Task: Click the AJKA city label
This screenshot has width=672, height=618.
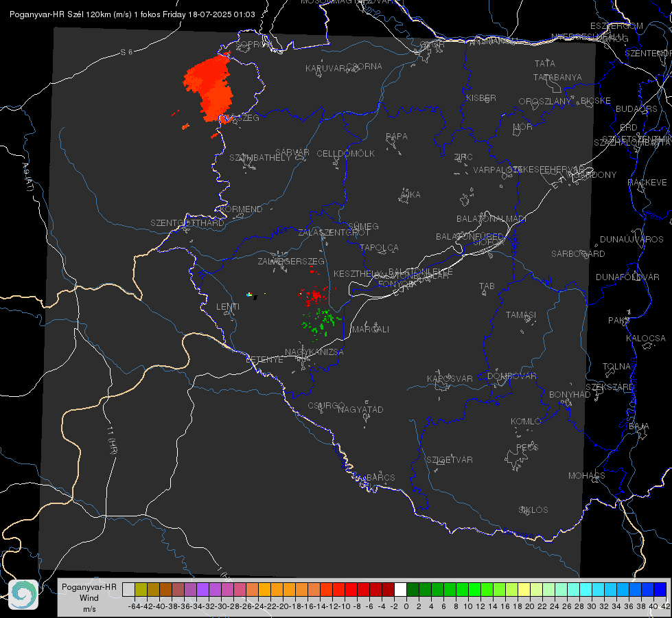Action: point(410,195)
